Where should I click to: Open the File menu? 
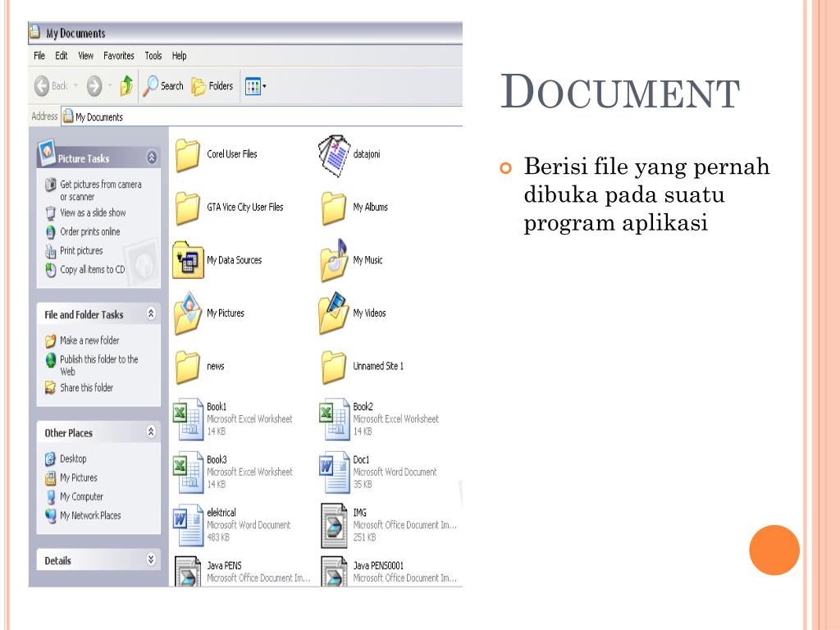point(39,56)
